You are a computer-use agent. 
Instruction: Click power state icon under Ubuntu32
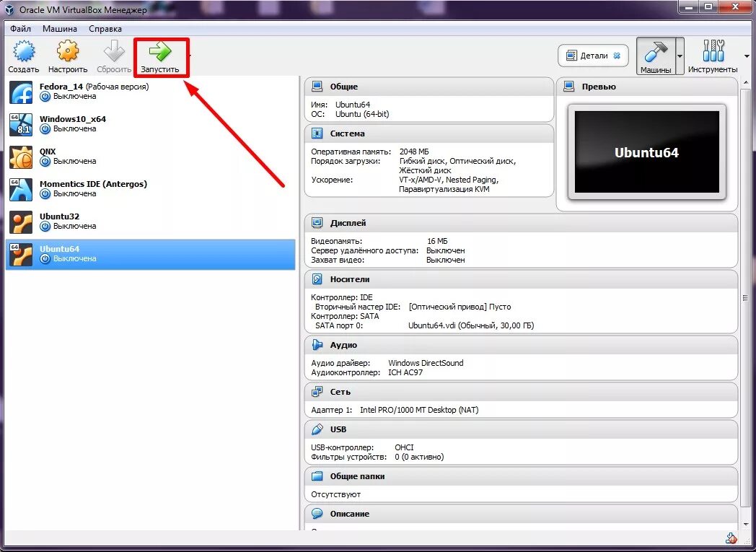[45, 226]
